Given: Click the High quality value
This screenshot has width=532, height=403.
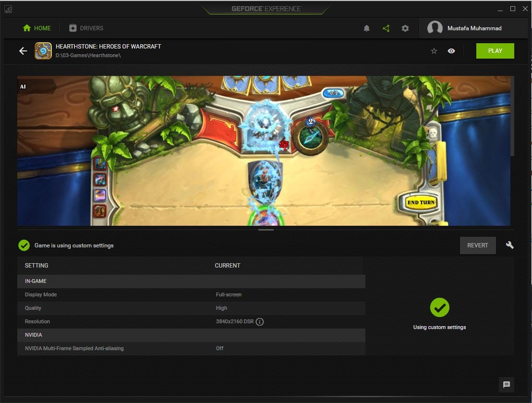Looking at the screenshot, I should point(221,308).
